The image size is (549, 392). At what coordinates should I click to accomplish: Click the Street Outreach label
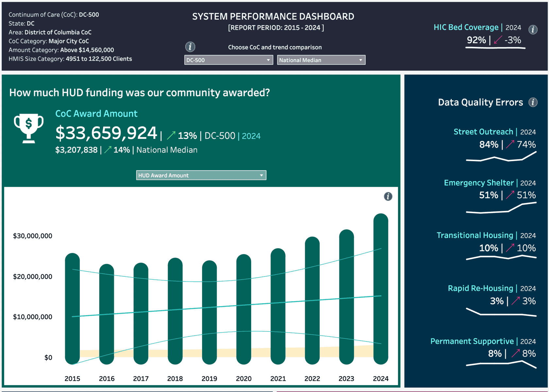click(483, 132)
